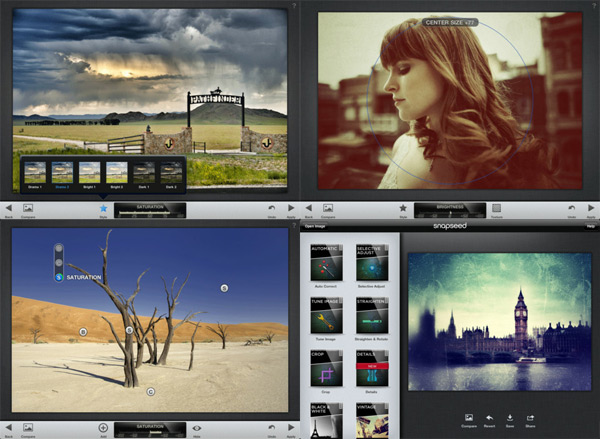
Task: Open the Vintage filter tile
Action: [372, 421]
